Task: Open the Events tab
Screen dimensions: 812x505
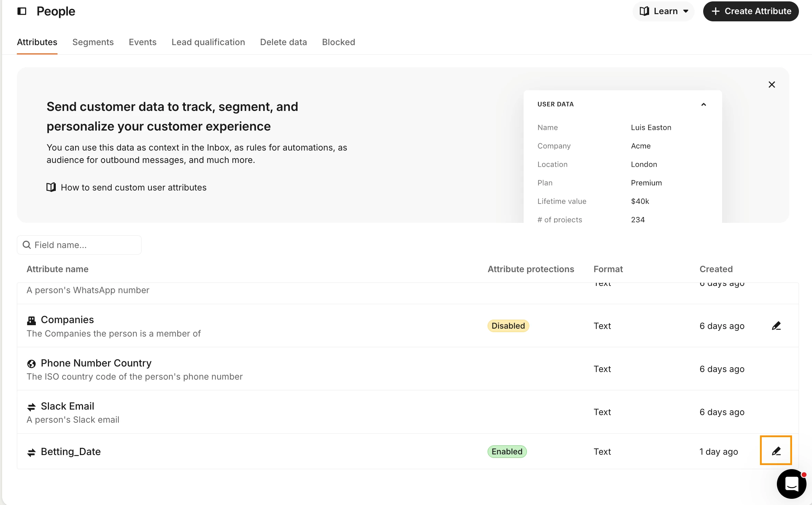Action: click(143, 42)
